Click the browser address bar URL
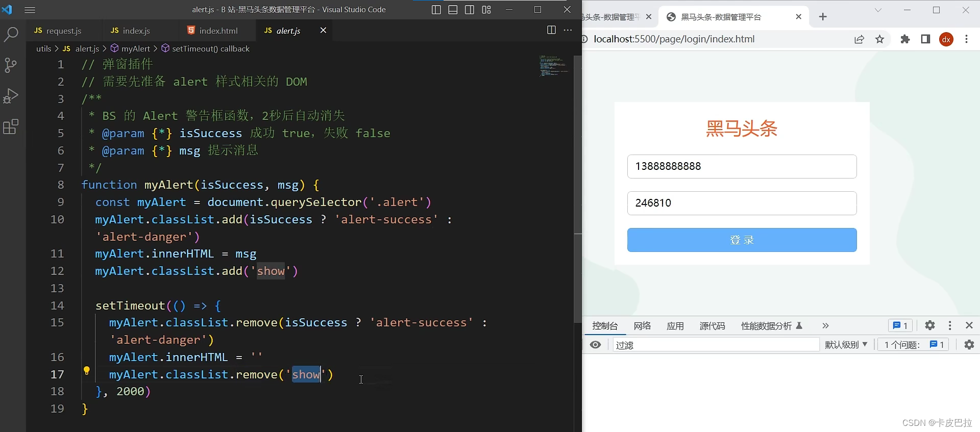Image resolution: width=980 pixels, height=432 pixels. [674, 39]
